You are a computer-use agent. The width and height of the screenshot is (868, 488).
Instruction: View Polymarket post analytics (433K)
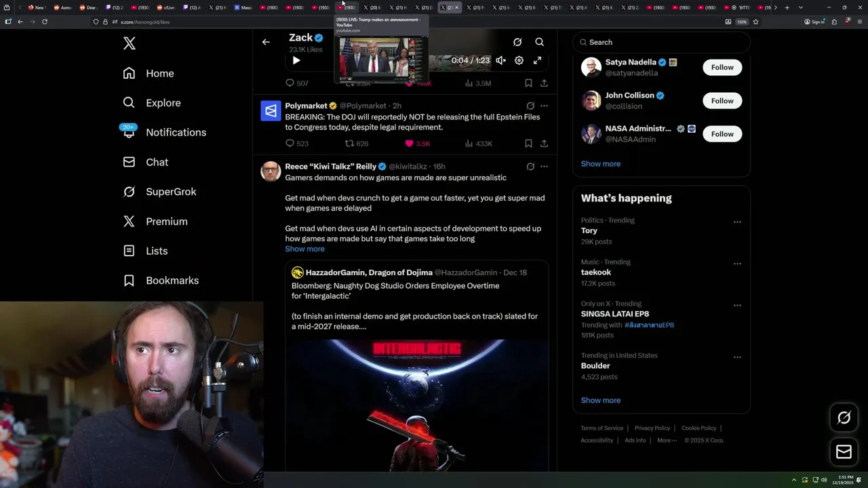478,144
